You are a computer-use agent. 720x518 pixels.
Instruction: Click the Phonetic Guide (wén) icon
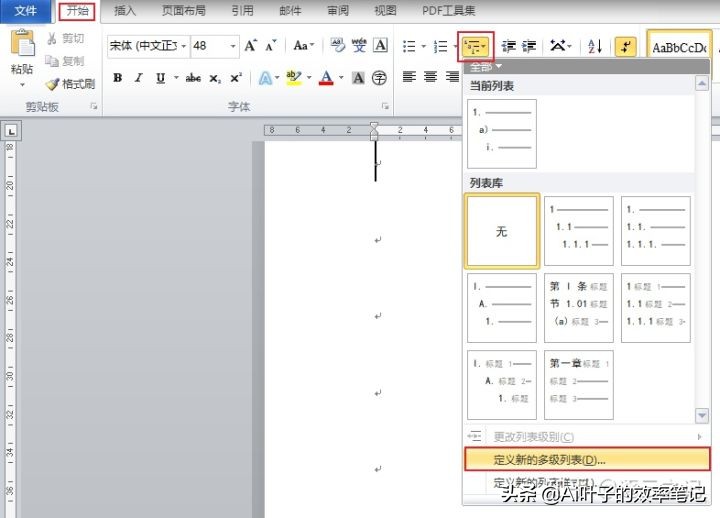(x=359, y=45)
